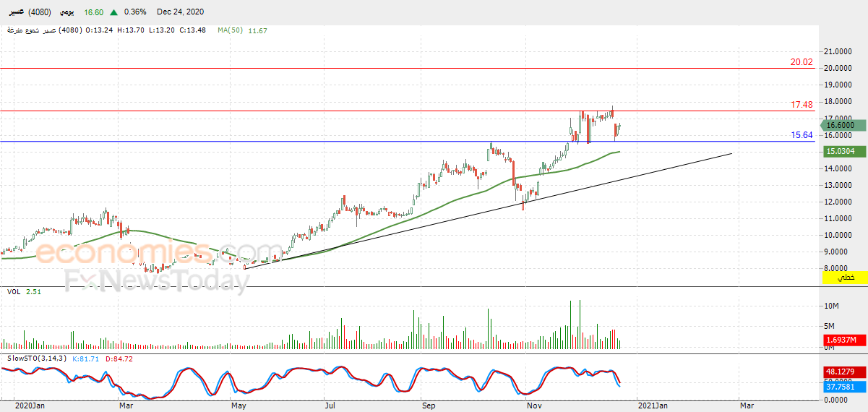The width and height of the screenshot is (868, 412).
Task: Click the Sep label on time axis
Action: point(429,405)
